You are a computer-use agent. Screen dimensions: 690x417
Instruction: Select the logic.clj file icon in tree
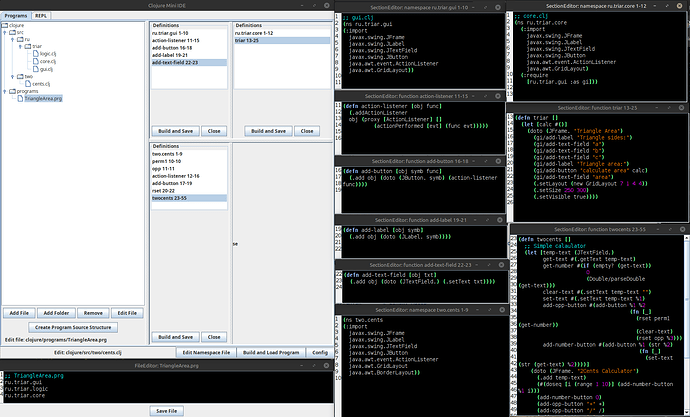tap(36, 53)
